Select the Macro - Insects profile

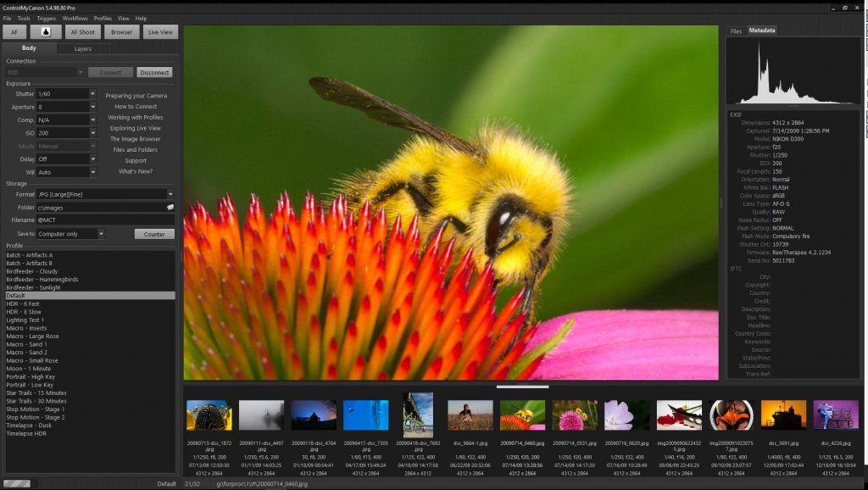[x=27, y=328]
